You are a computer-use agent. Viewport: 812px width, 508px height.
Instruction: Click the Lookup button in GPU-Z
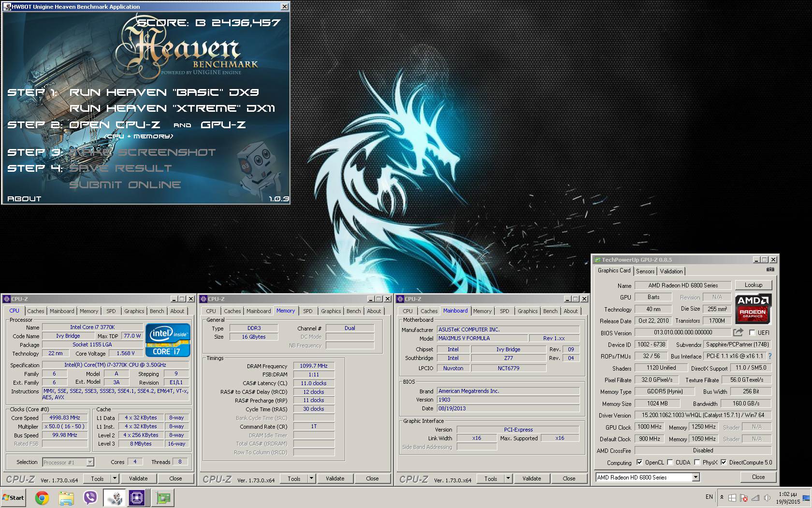click(754, 285)
